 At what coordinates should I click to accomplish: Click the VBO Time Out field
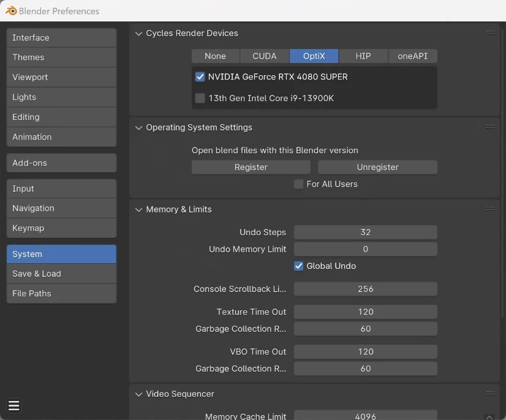tap(366, 351)
